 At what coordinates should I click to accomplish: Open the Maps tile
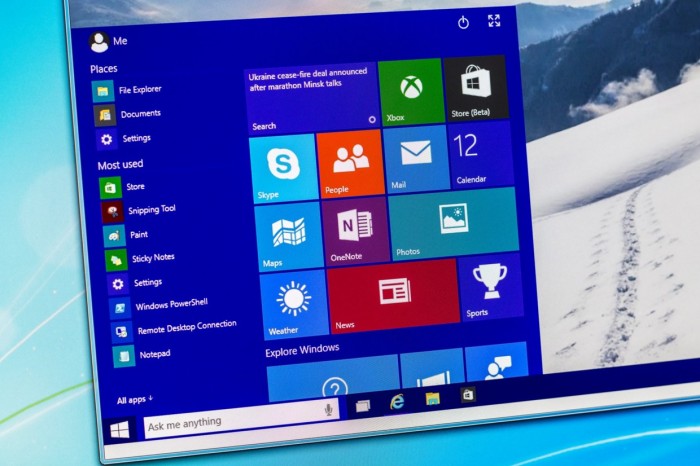(x=289, y=236)
